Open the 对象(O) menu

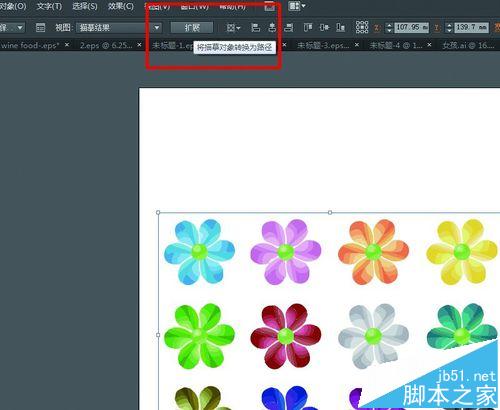click(12, 6)
